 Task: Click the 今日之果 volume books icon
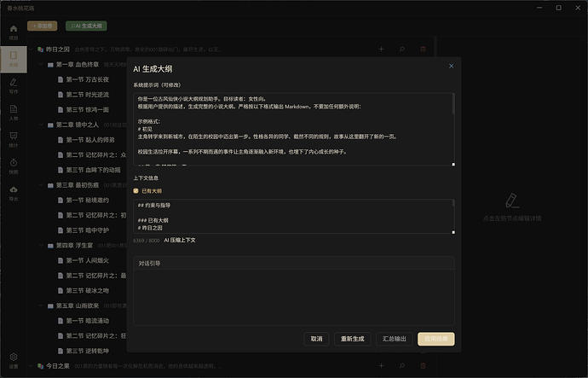tap(41, 365)
